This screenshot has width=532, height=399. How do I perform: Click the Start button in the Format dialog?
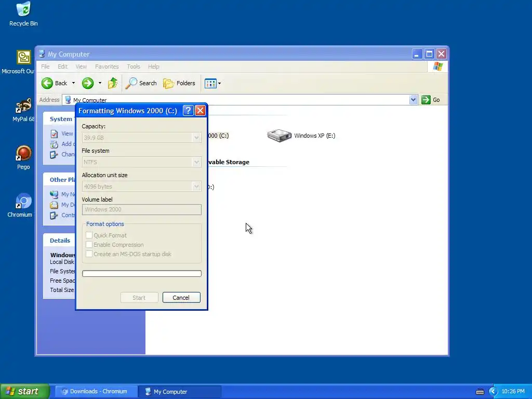(139, 298)
